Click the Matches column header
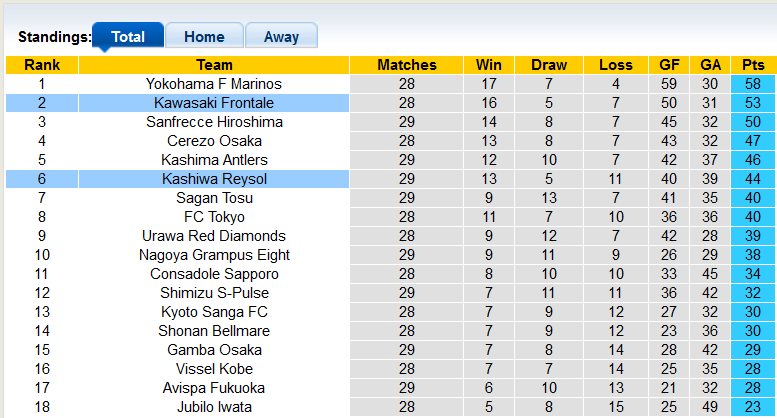 pos(407,65)
